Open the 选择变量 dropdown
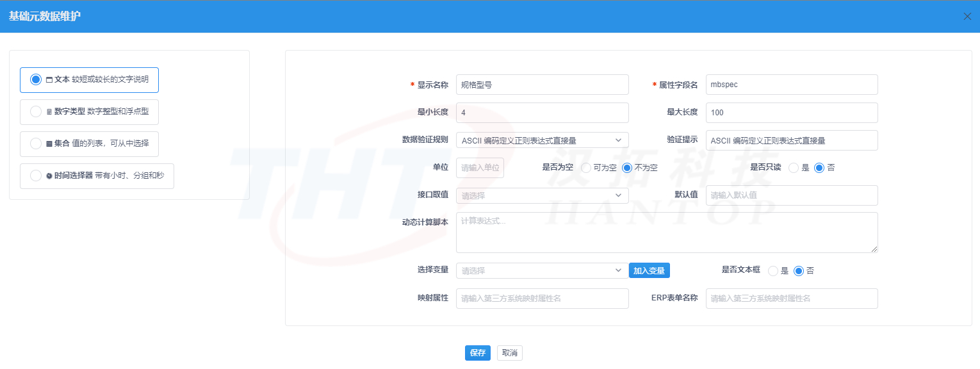This screenshot has width=980, height=369. click(542, 270)
